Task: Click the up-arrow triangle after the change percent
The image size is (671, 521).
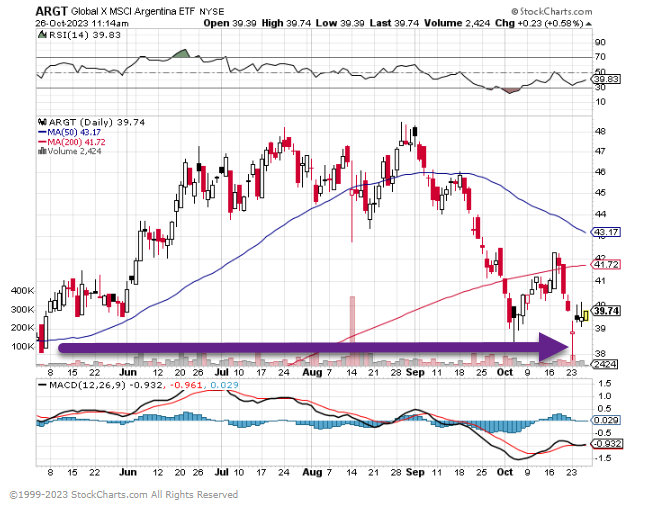Action: point(589,24)
